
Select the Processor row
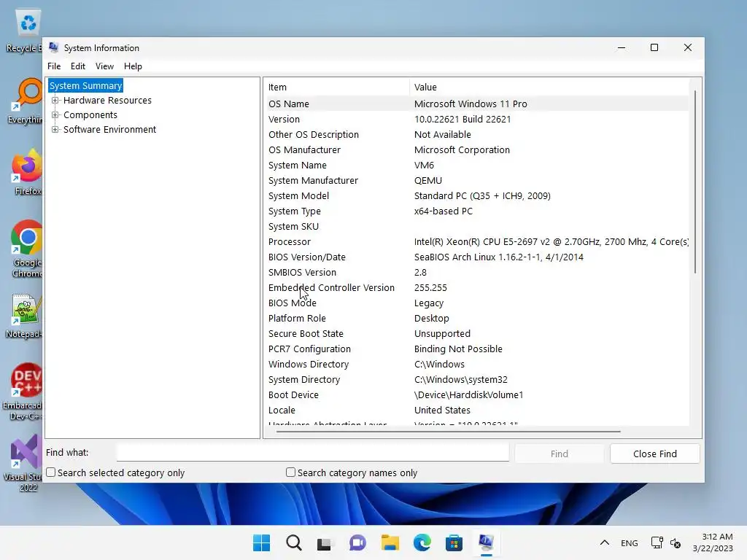[x=477, y=242]
